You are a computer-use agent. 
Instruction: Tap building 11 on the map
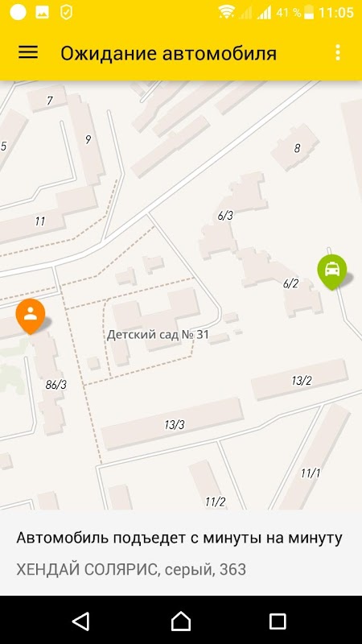39,221
